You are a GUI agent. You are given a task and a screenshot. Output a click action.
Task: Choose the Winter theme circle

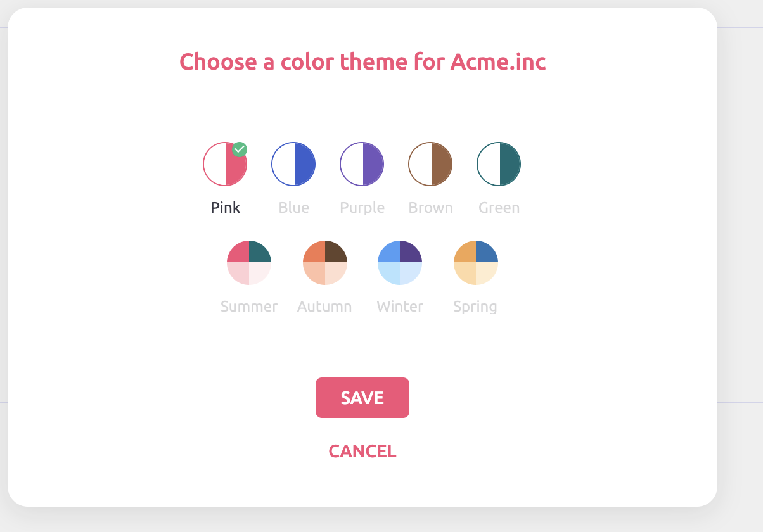400,262
